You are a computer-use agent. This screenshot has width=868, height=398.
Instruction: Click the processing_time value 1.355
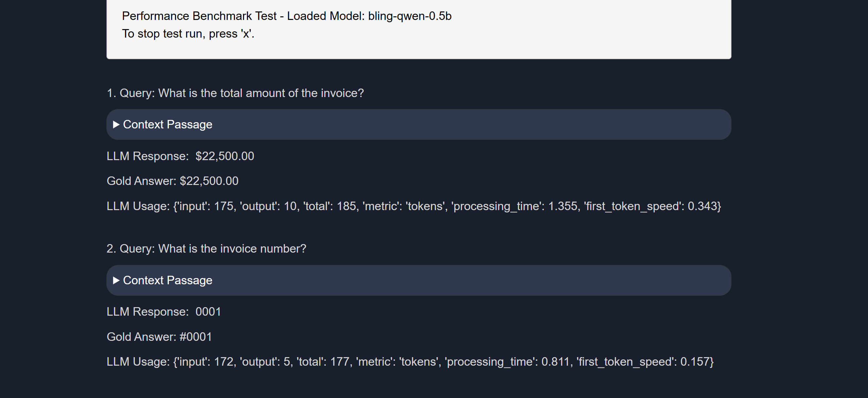(x=562, y=206)
